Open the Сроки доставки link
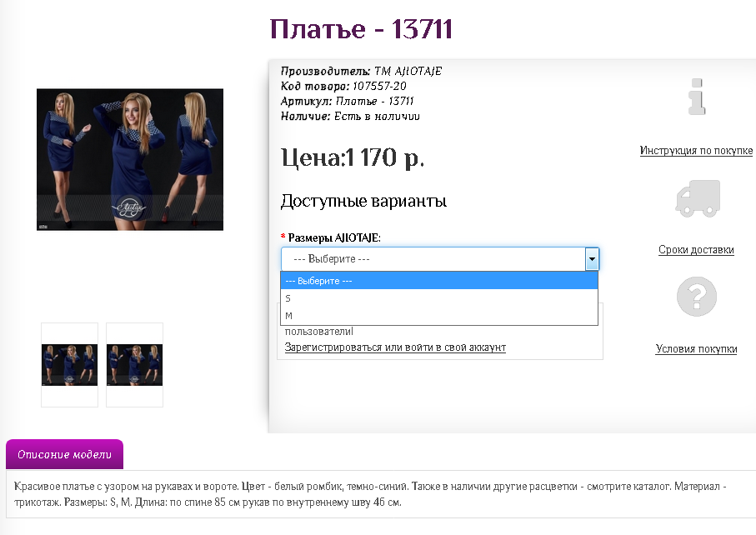Screen dimensions: 756x535 pyautogui.click(x=696, y=250)
